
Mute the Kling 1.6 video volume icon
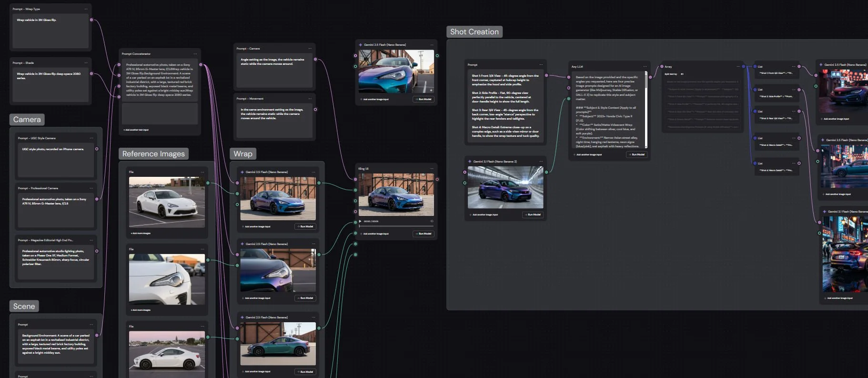432,221
